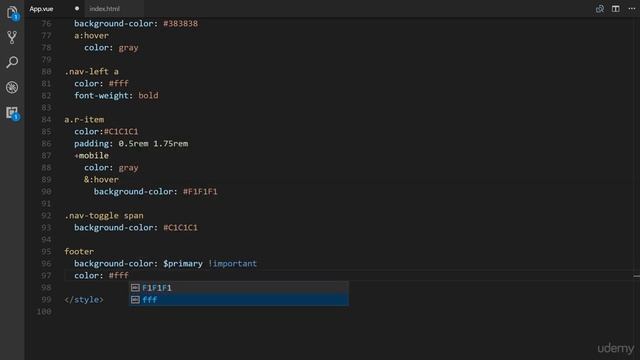Click the closing </style> tag
640x360 pixels.
coord(84,300)
